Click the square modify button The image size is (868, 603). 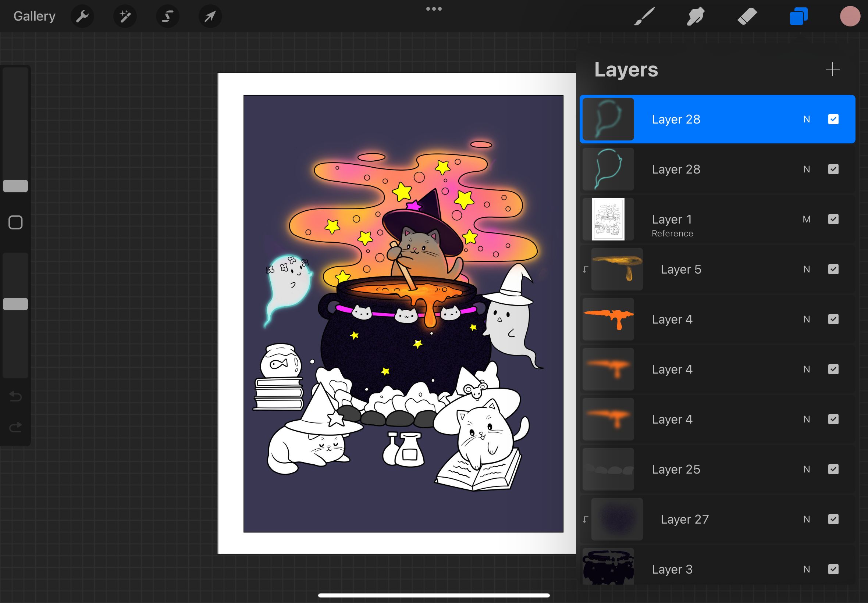tap(15, 222)
